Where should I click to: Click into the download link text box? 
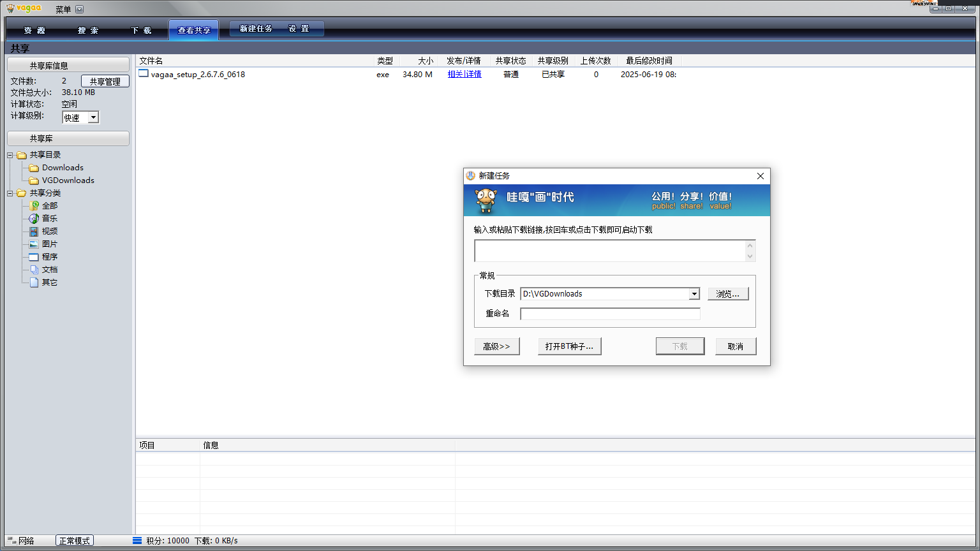tap(610, 251)
